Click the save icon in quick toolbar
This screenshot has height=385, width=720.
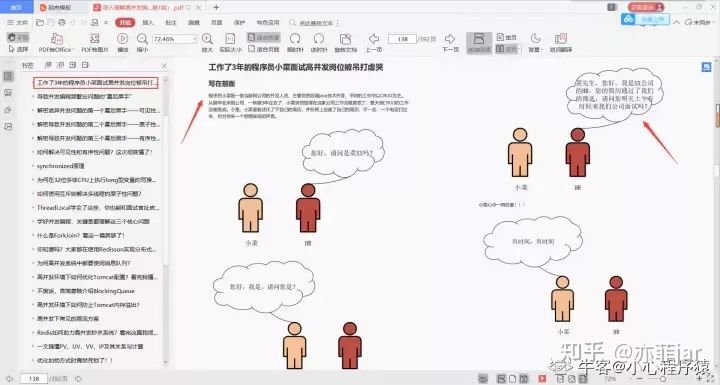tap(51, 22)
